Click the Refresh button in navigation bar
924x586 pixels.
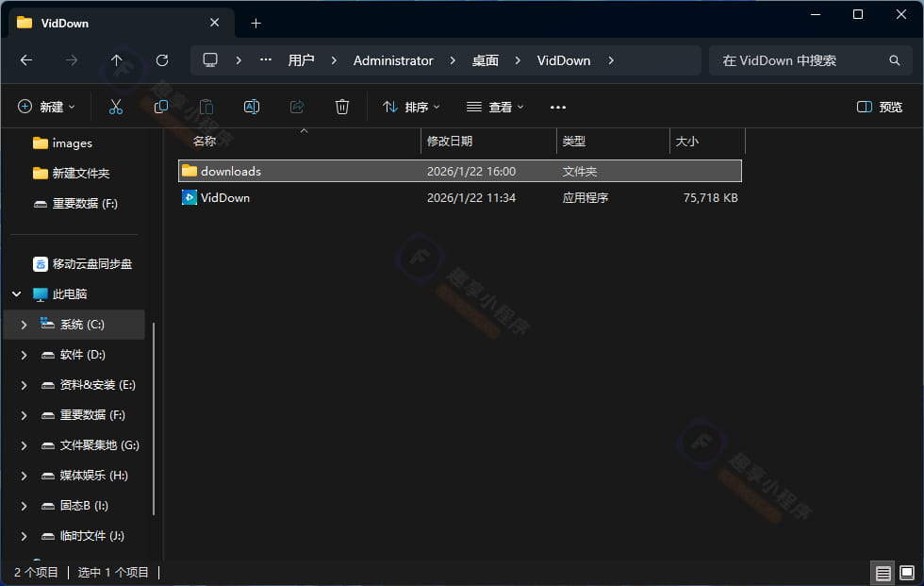tap(162, 60)
